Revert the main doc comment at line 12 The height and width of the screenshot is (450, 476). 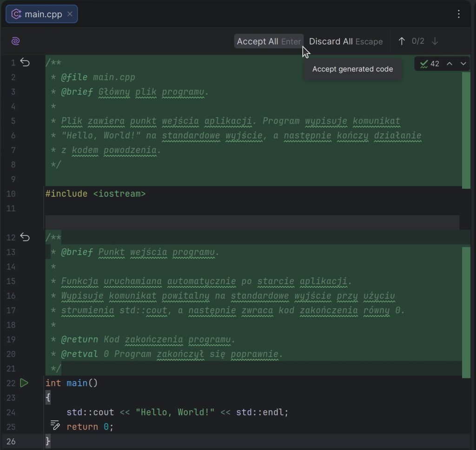point(25,237)
